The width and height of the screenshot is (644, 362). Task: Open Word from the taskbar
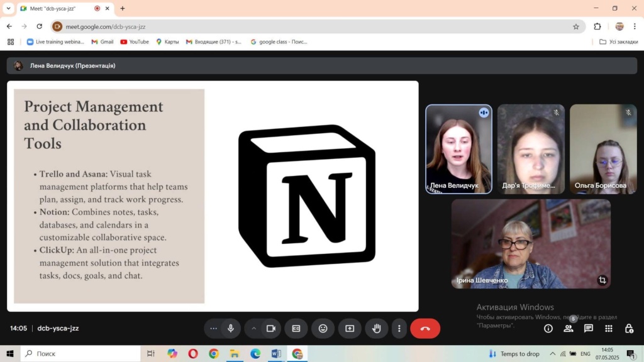276,353
